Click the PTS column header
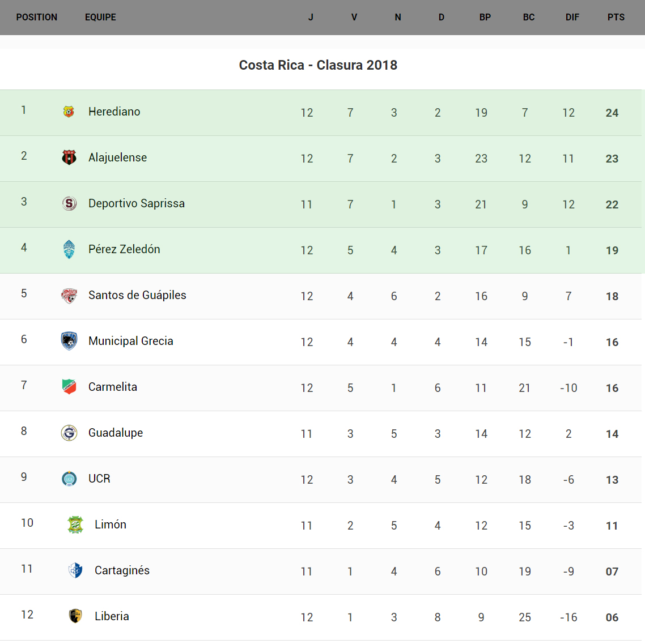Viewport: 645px width, 644px height. (616, 17)
